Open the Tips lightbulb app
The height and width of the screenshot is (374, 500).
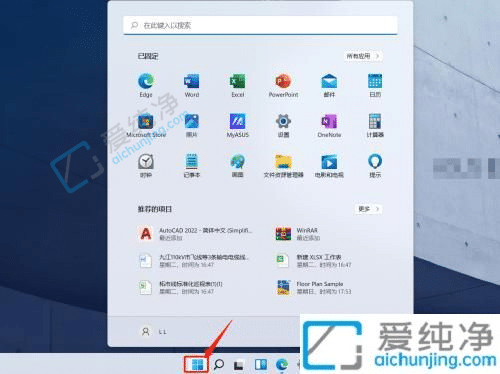tap(375, 166)
